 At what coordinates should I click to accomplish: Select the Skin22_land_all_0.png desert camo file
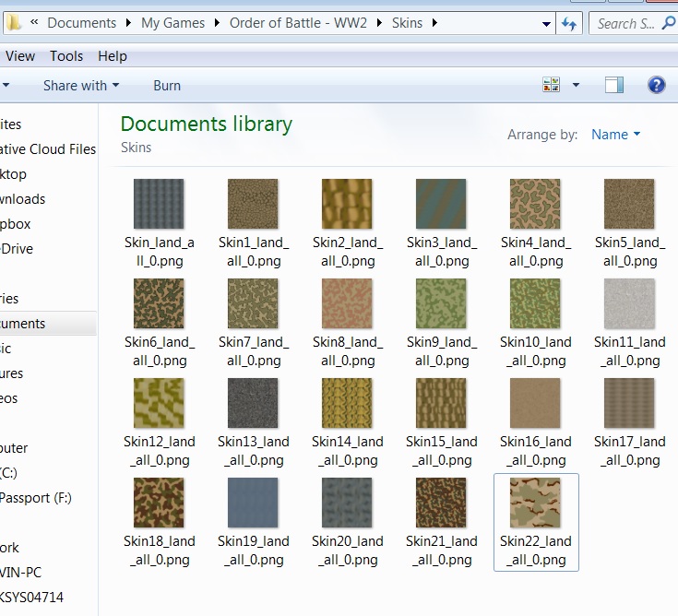tap(536, 503)
